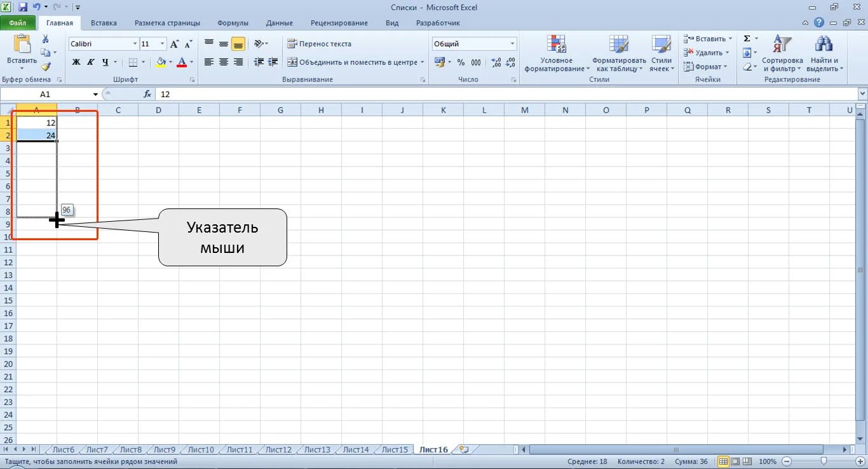Open Форматировать как таблицу gallery
Viewport: 868px width, 469px height.
[619, 53]
